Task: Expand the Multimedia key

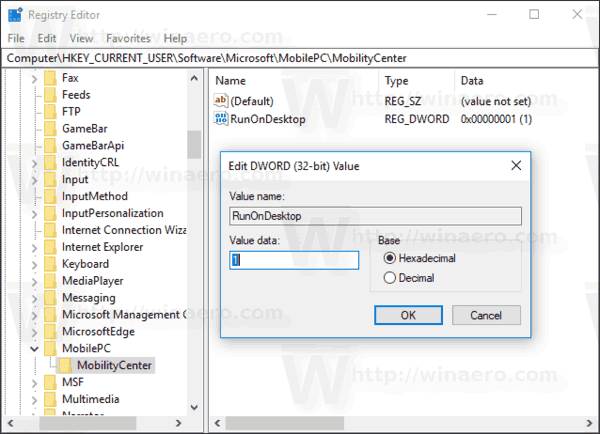Action: [x=34, y=400]
